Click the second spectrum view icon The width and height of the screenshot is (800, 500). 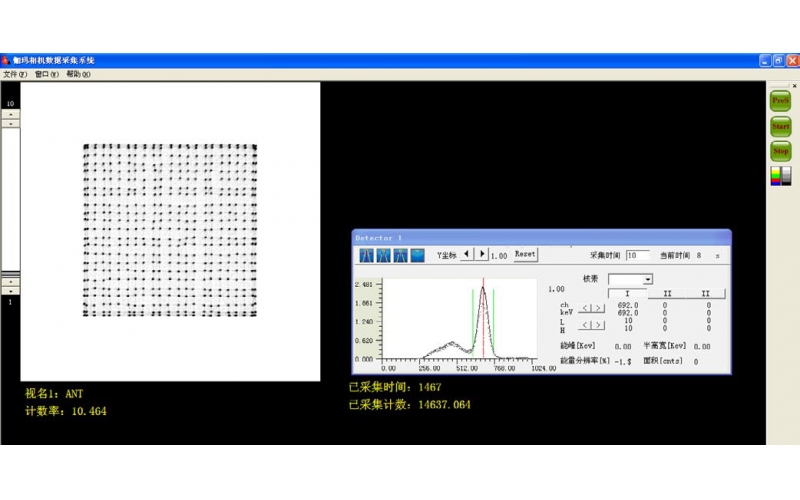[x=384, y=255]
